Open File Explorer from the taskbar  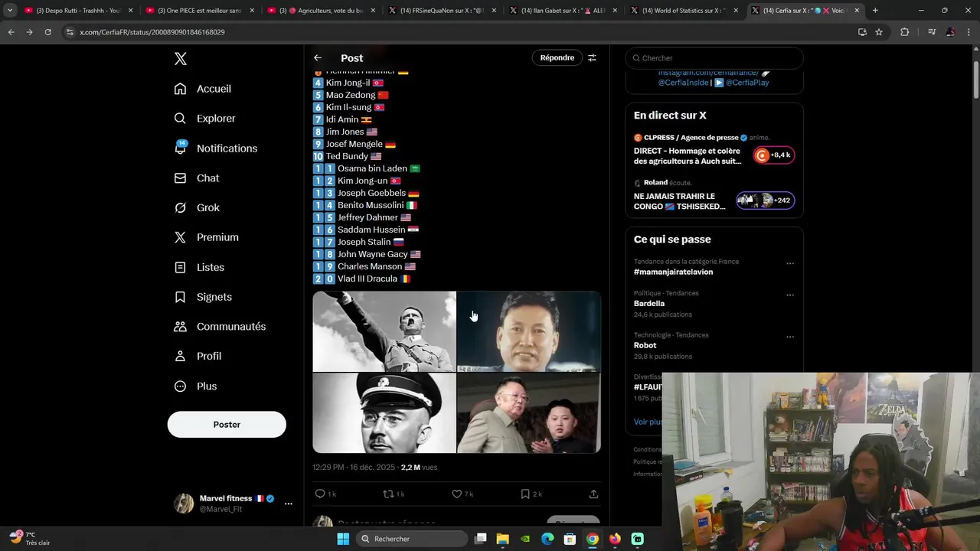click(x=503, y=539)
